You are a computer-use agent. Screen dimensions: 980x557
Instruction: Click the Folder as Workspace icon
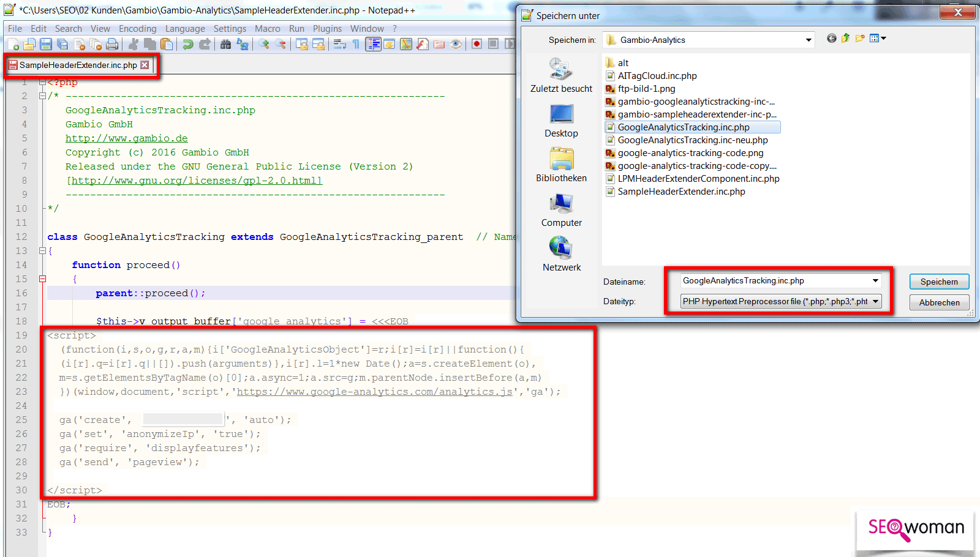[x=439, y=44]
